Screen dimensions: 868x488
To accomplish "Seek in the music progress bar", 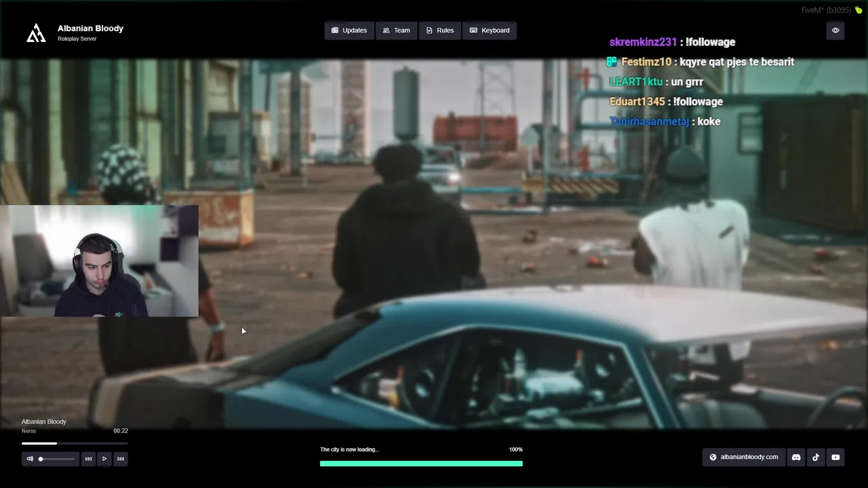I will (75, 443).
